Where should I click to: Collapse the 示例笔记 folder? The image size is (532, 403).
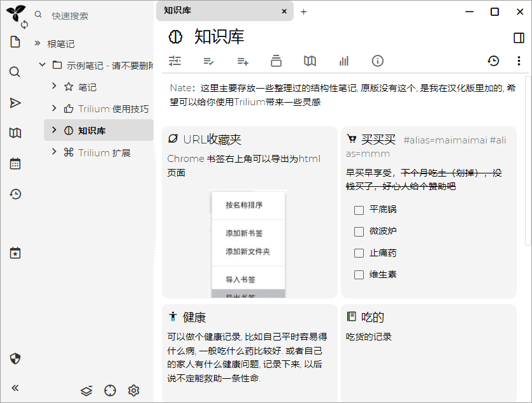coord(42,64)
